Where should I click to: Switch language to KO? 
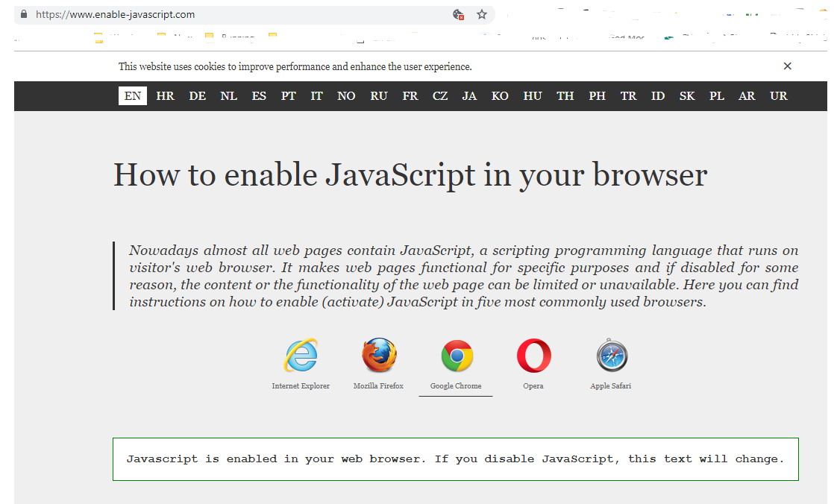tap(500, 95)
